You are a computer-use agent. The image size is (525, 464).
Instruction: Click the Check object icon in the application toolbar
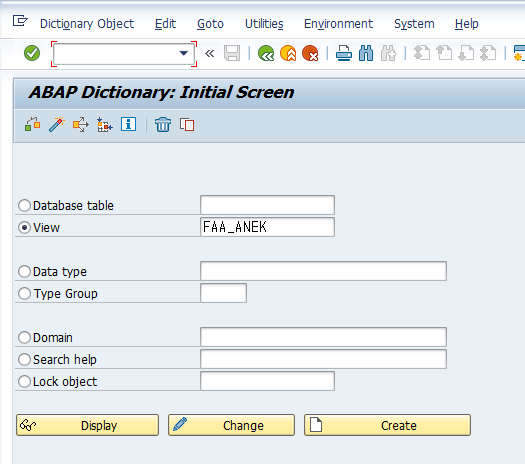[32, 125]
